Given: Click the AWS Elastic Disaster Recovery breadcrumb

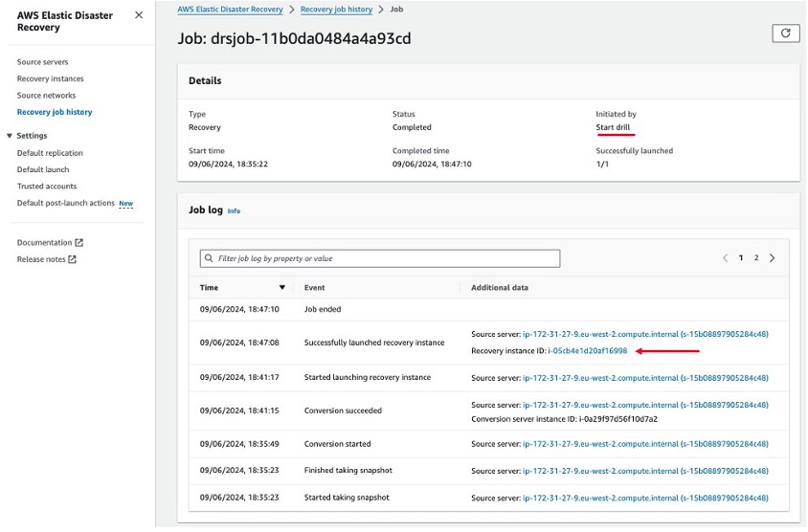Looking at the screenshot, I should pyautogui.click(x=230, y=10).
